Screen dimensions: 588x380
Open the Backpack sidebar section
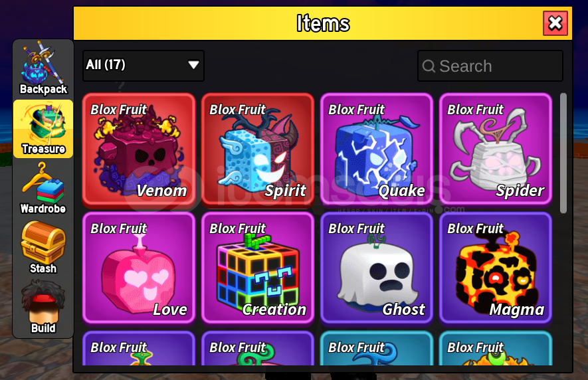coord(43,68)
